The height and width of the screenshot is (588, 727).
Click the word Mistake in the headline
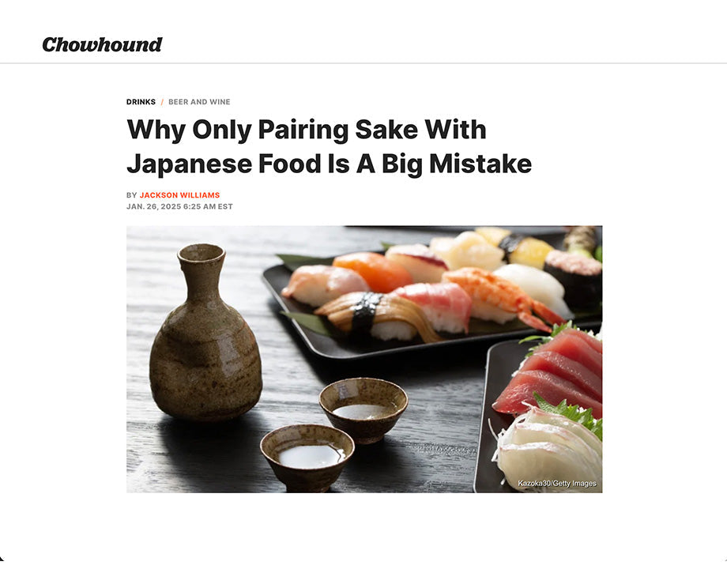[480, 164]
